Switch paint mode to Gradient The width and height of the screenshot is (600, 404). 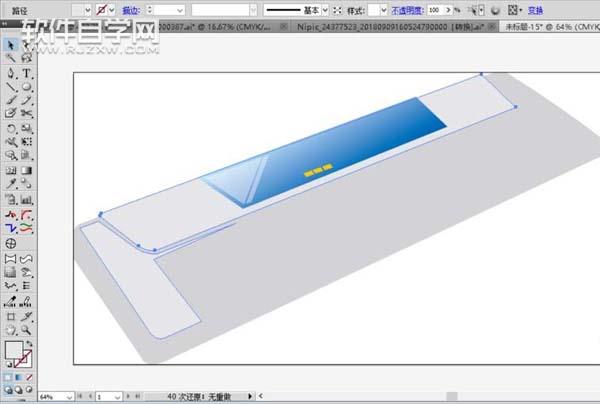pyautogui.click(x=18, y=378)
